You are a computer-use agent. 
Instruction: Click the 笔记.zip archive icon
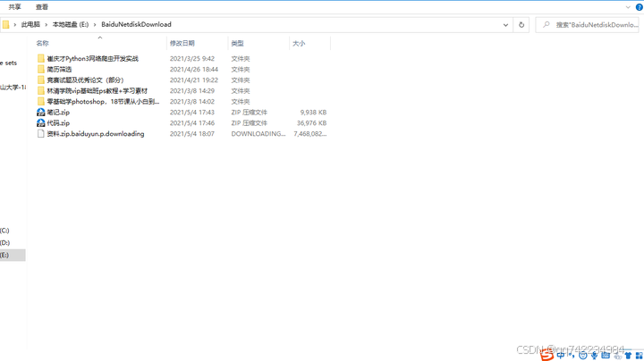[41, 113]
